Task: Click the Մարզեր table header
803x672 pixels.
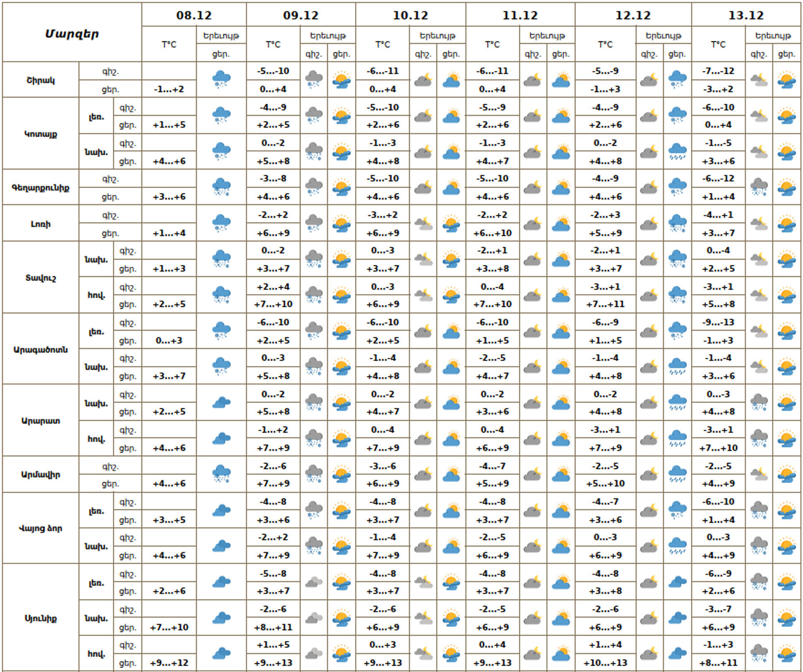Action: click(72, 33)
